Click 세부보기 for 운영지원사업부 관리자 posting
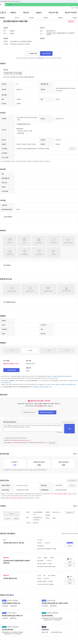 (70, 546)
